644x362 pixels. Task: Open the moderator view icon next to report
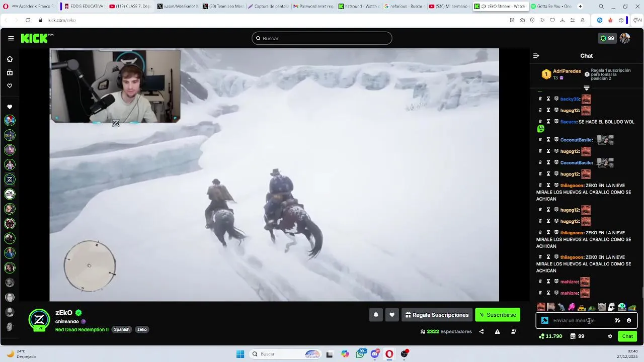(x=513, y=331)
